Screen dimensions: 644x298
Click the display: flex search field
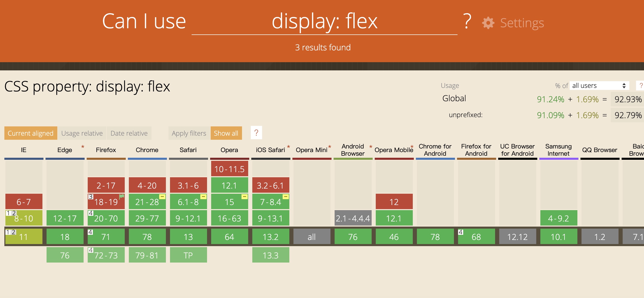[324, 22]
